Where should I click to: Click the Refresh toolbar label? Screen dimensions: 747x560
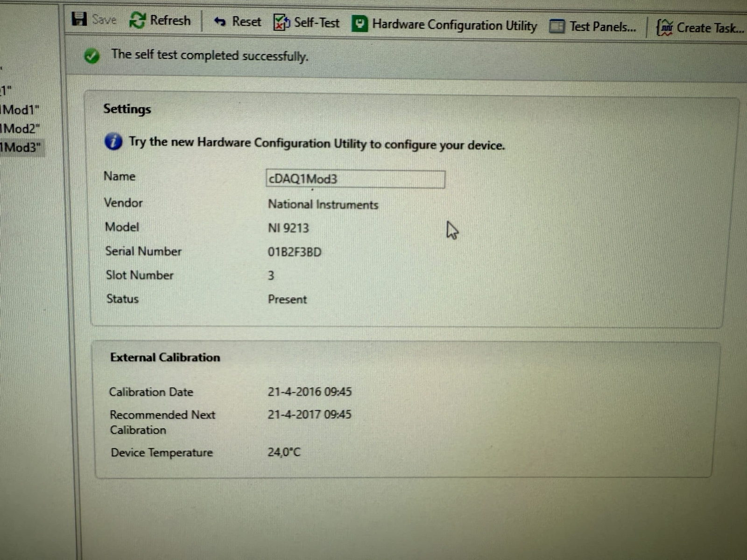pyautogui.click(x=170, y=21)
